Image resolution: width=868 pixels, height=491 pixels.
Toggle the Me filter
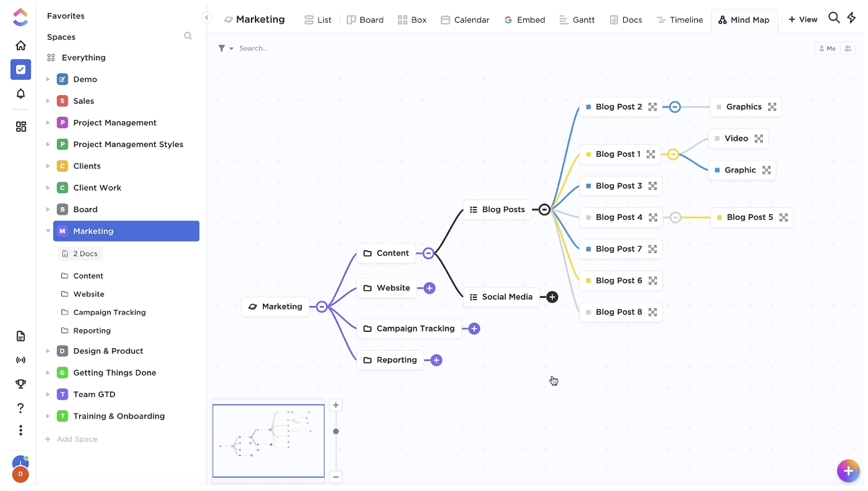[x=826, y=48]
